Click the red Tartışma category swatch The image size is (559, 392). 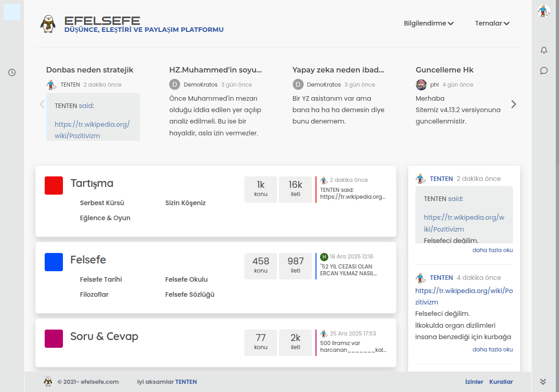pos(54,186)
